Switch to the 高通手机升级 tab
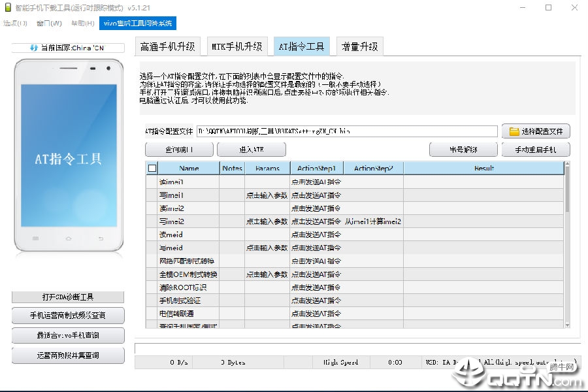 point(168,46)
